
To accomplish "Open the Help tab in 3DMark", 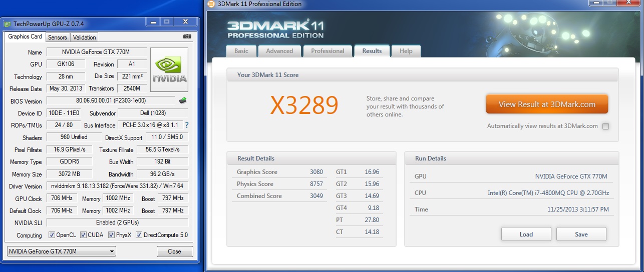I will click(406, 51).
